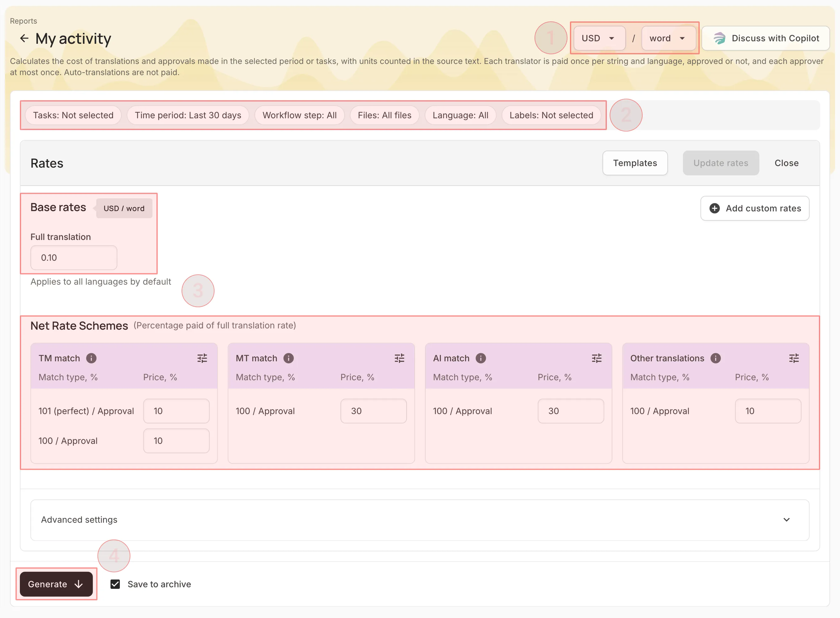
Task: Click the Net Rate Schemes heading
Action: tap(79, 326)
